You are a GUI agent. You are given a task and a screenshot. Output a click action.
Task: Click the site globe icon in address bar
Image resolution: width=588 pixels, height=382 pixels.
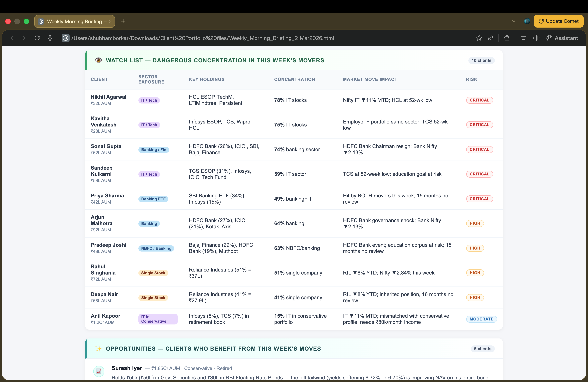(x=65, y=38)
